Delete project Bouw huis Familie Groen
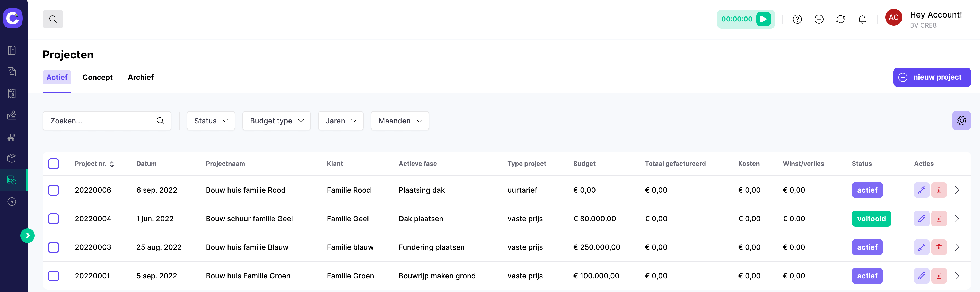Viewport: 980px width, 292px height. (x=939, y=276)
